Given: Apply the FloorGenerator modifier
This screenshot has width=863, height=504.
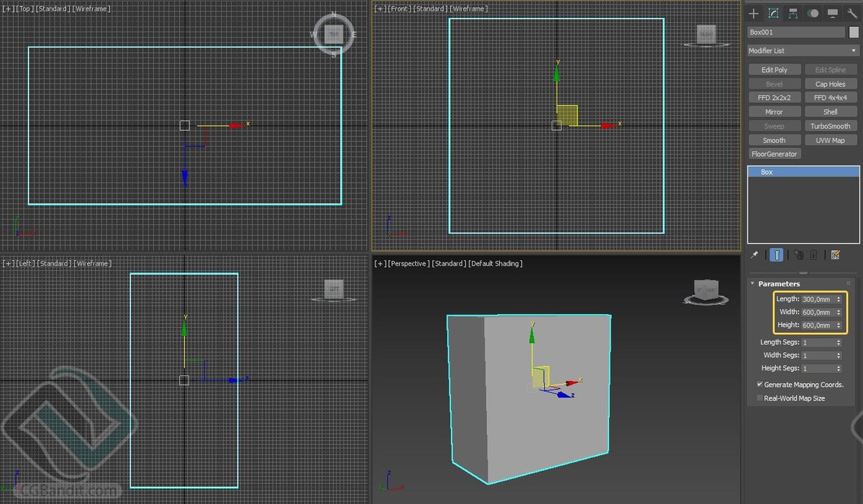Looking at the screenshot, I should tap(775, 154).
